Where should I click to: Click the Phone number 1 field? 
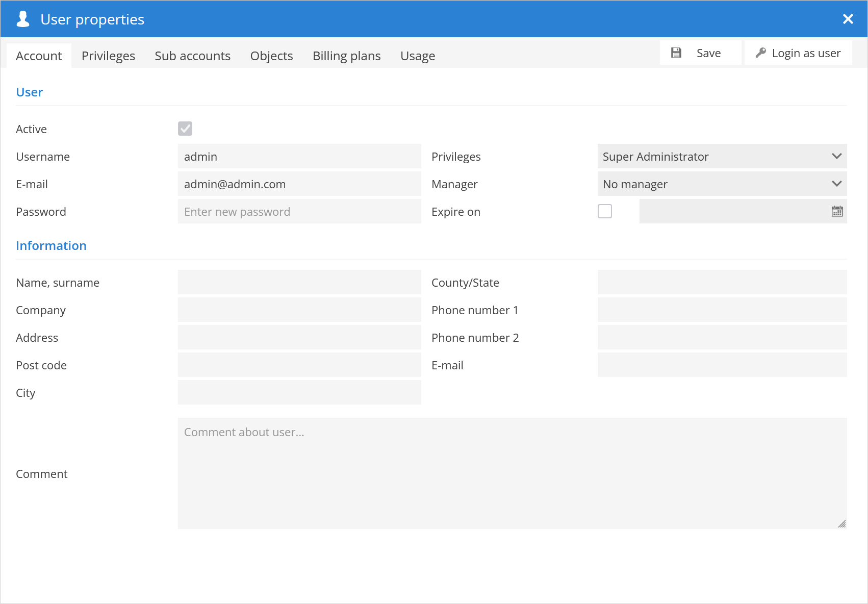[722, 310]
